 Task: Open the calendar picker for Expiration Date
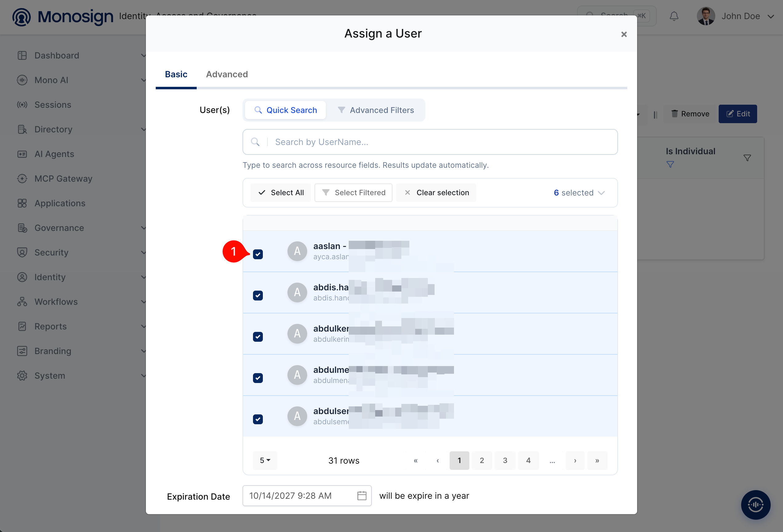pyautogui.click(x=362, y=496)
